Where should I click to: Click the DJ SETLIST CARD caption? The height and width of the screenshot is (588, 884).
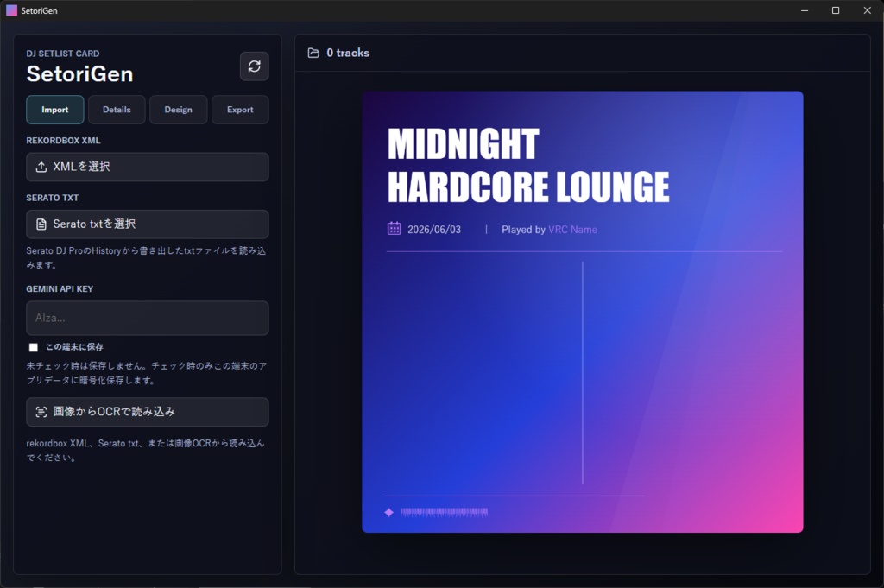coord(62,54)
